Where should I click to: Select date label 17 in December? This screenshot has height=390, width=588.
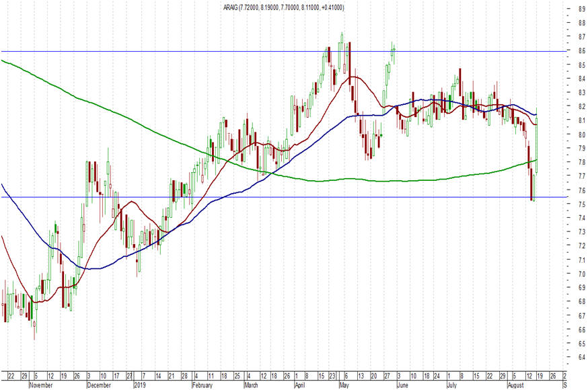[x=116, y=376]
